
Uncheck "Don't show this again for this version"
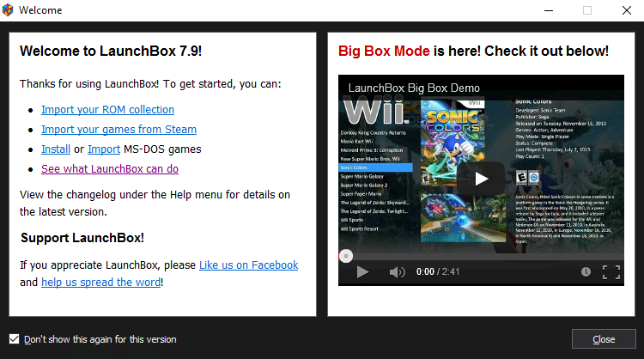(15, 339)
